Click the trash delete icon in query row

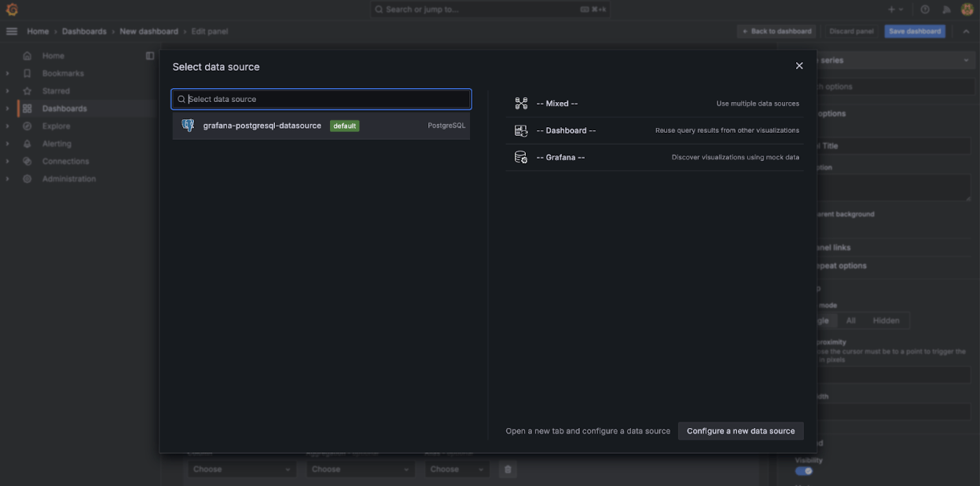point(508,470)
